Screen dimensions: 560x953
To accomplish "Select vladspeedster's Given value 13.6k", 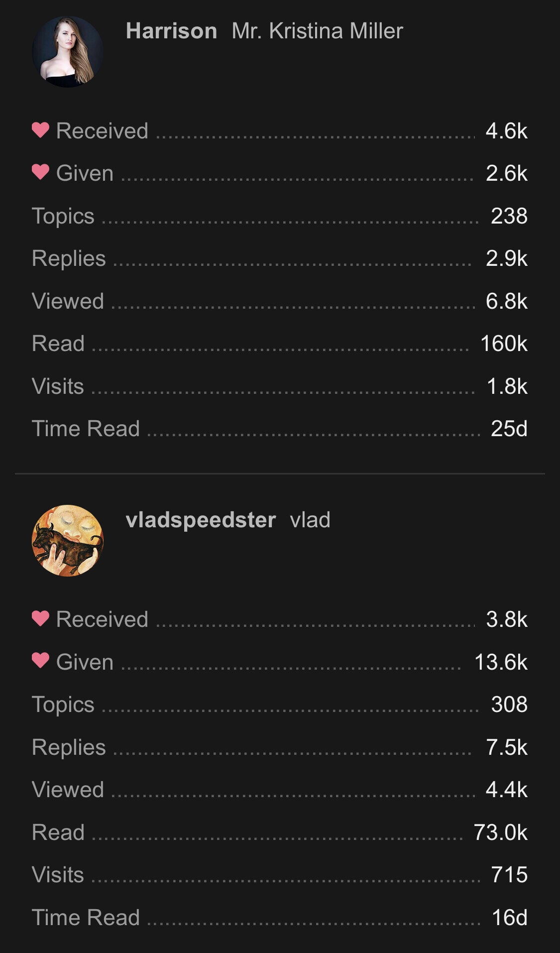I will pyautogui.click(x=501, y=662).
